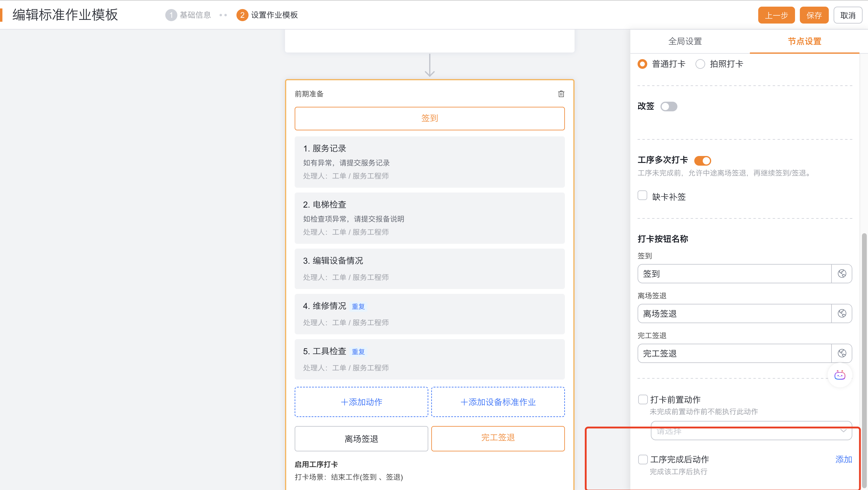Image resolution: width=868 pixels, height=490 pixels.
Task: Click globe icon next to 签到 input
Action: tap(842, 274)
